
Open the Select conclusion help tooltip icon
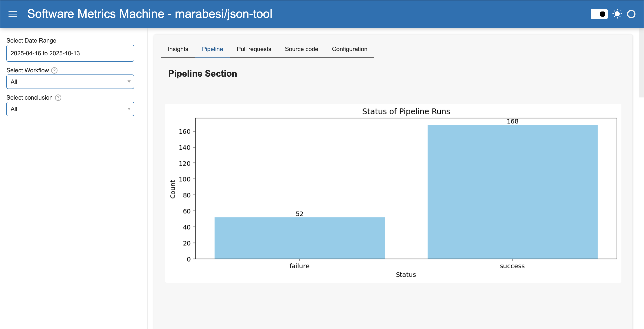58,98
